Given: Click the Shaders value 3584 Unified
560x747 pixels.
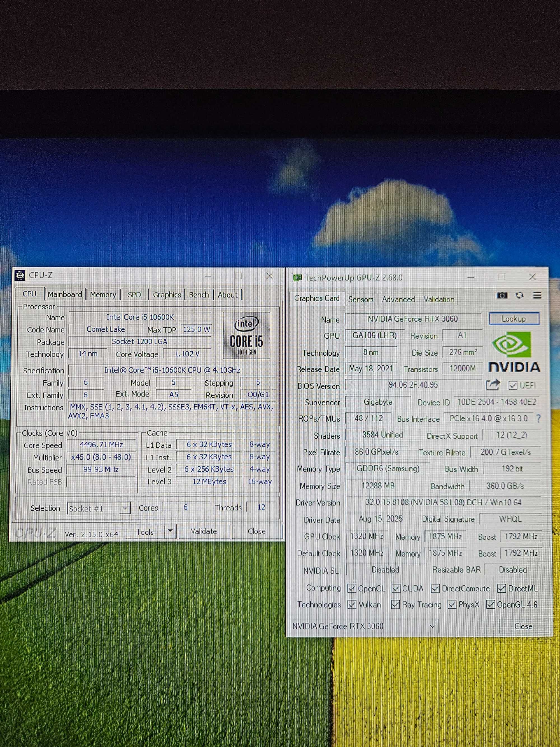Looking at the screenshot, I should click(382, 435).
